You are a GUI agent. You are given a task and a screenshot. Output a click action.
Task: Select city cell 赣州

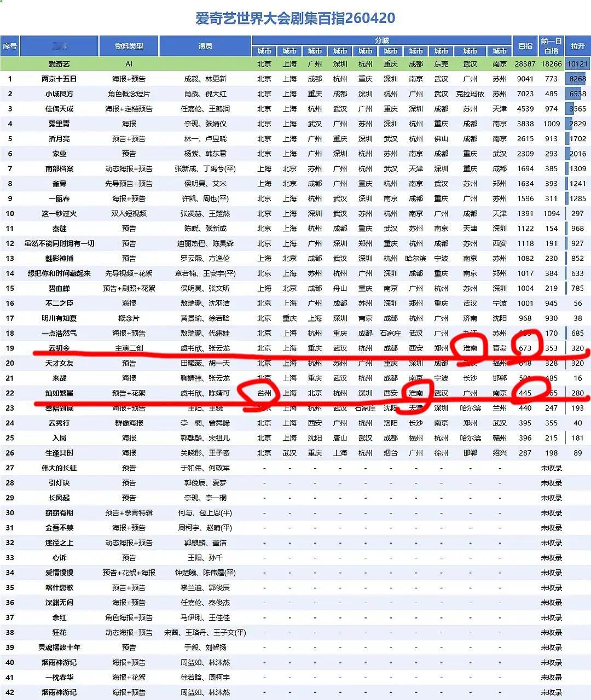pos(500,438)
